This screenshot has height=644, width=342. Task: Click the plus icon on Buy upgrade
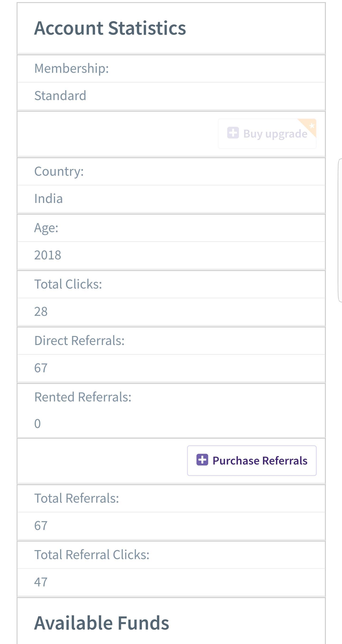[x=233, y=133]
